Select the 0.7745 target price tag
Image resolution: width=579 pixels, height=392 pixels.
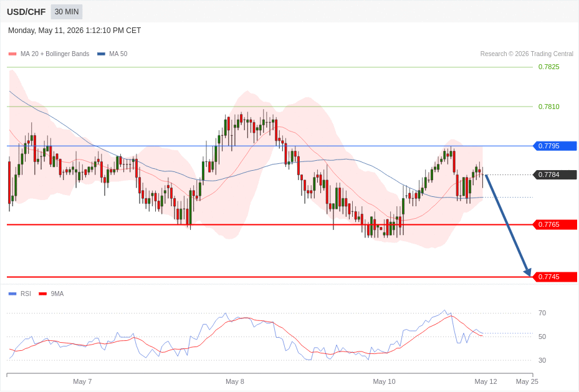[555, 277]
